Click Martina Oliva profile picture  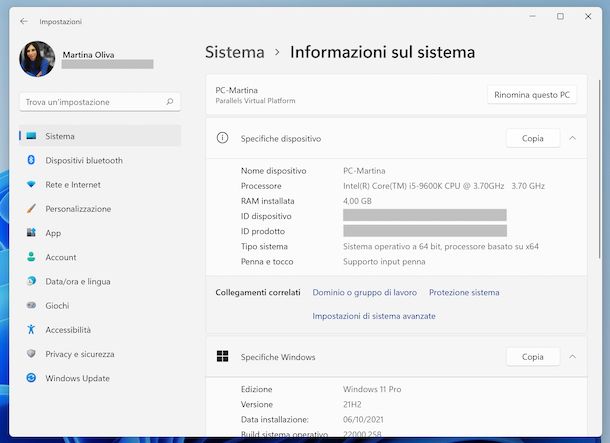point(37,59)
